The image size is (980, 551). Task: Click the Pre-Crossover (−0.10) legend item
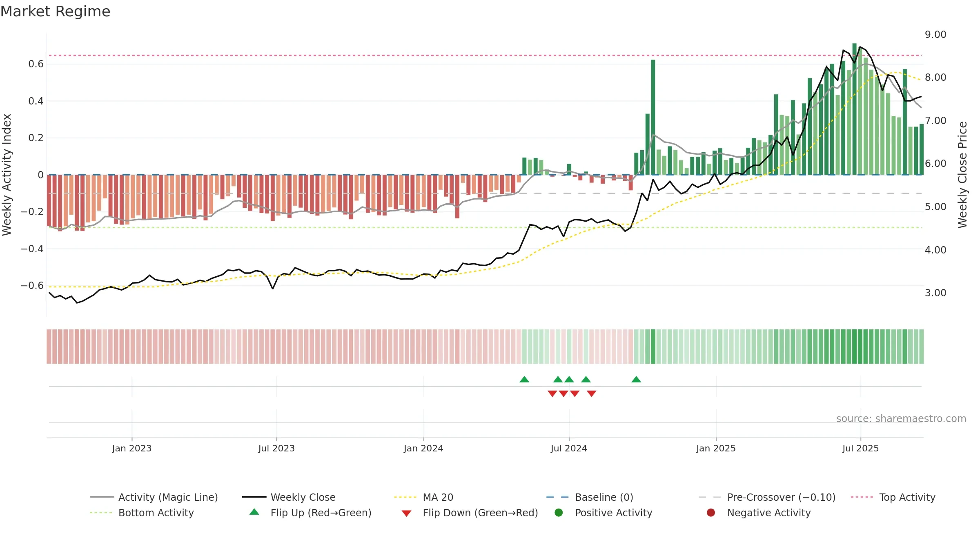coord(767,497)
